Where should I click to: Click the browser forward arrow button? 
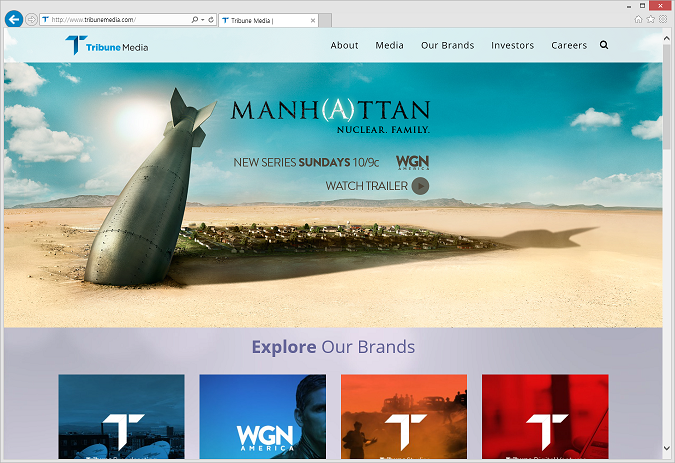click(x=31, y=20)
